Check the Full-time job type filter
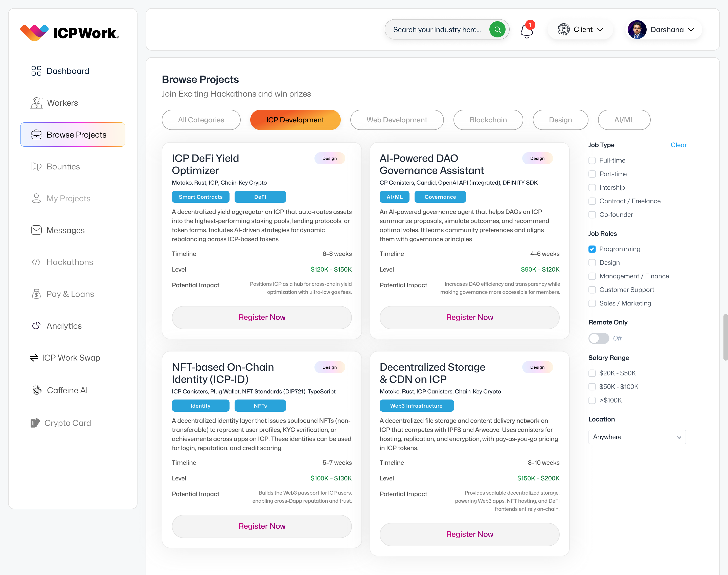 (592, 161)
